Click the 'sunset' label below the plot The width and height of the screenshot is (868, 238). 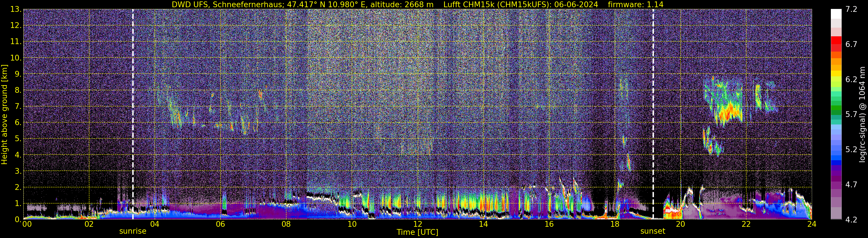click(653, 231)
